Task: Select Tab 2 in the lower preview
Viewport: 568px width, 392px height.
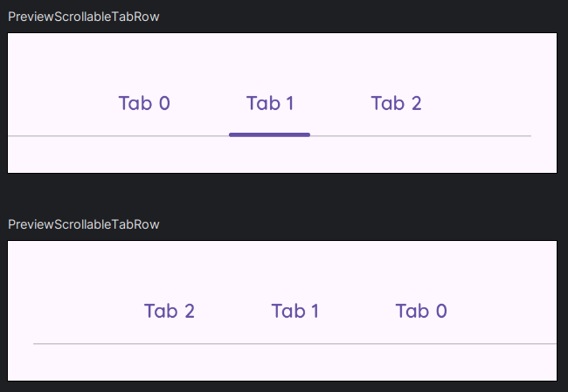Action: pyautogui.click(x=170, y=311)
